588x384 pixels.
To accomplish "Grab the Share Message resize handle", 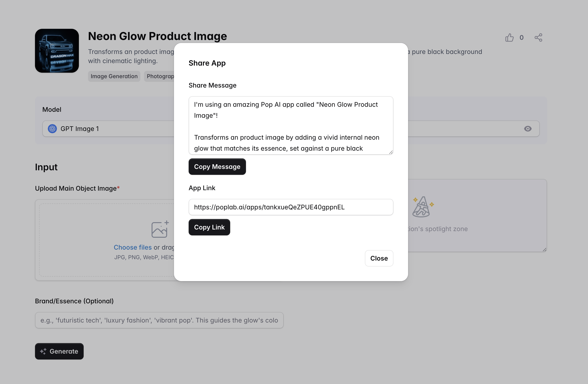I will pos(391,152).
